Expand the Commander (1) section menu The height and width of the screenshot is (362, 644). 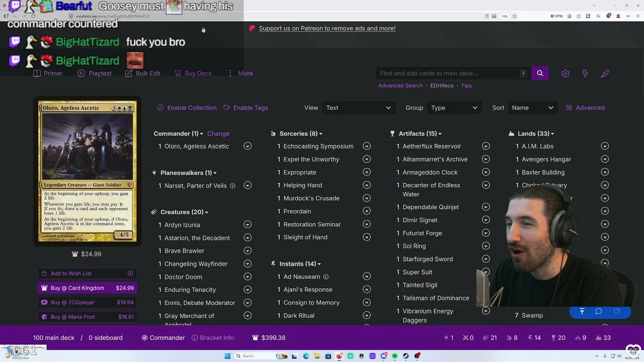(x=201, y=134)
